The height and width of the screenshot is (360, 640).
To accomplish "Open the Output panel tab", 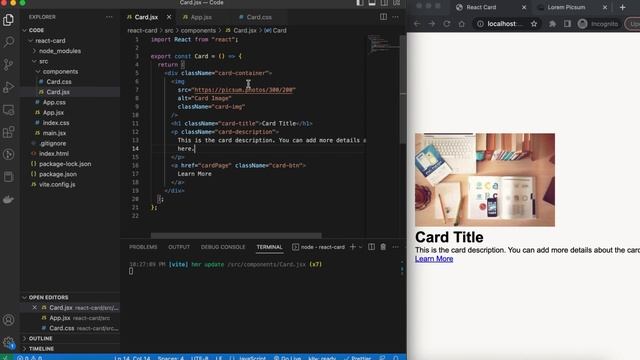I will point(179,247).
